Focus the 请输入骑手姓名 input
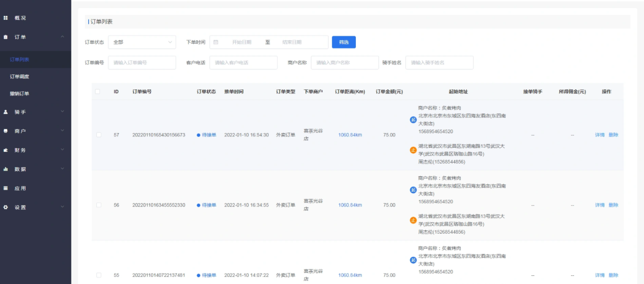Image resolution: width=644 pixels, height=284 pixels. (x=439, y=63)
